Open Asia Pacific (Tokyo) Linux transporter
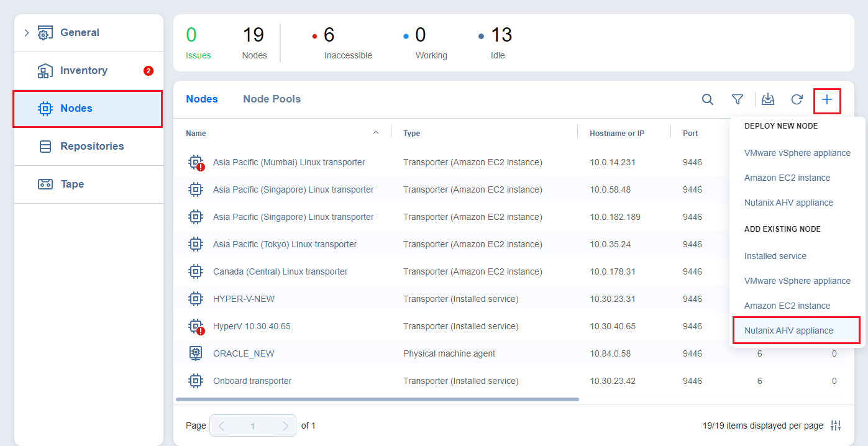 point(285,244)
